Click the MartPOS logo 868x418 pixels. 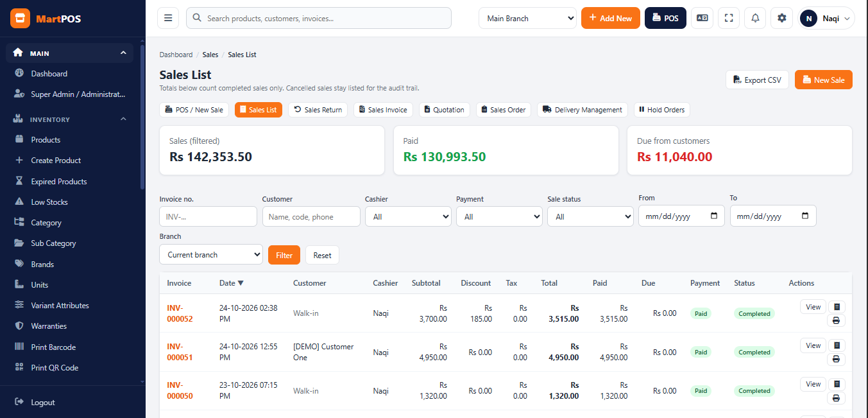46,19
